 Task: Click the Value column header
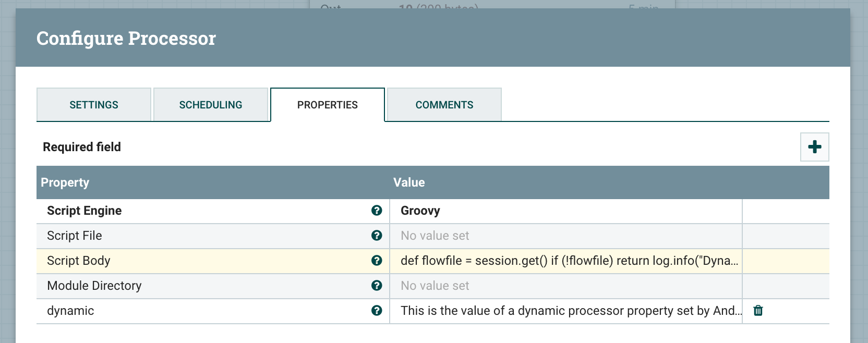point(409,182)
